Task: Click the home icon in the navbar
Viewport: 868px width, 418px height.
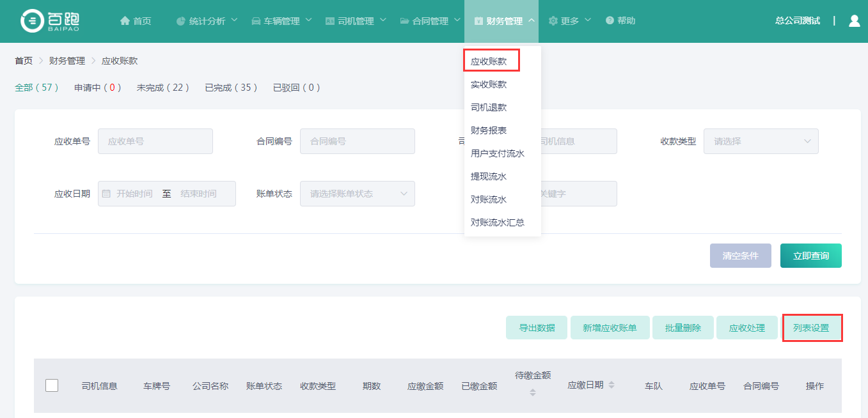Action: (125, 21)
